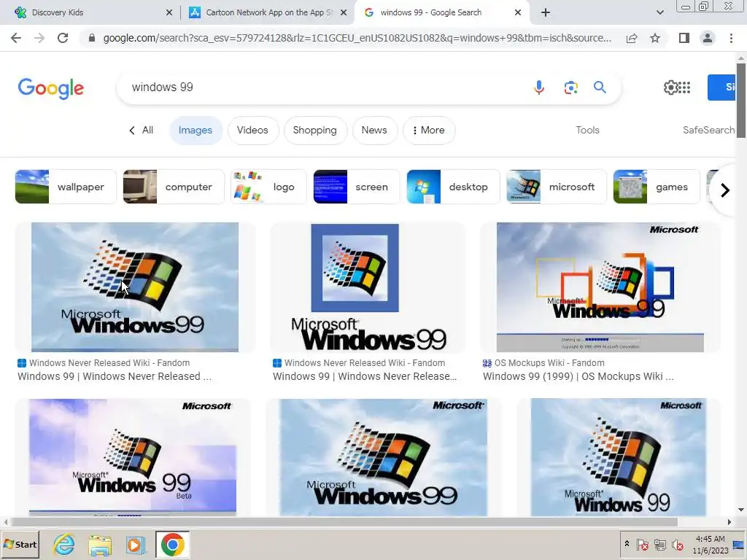
Task: Submit search with magnifying glass icon
Action: tap(600, 87)
